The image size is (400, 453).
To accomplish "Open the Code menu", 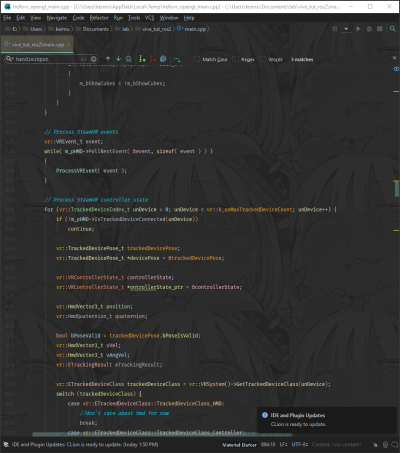I will click(x=78, y=18).
